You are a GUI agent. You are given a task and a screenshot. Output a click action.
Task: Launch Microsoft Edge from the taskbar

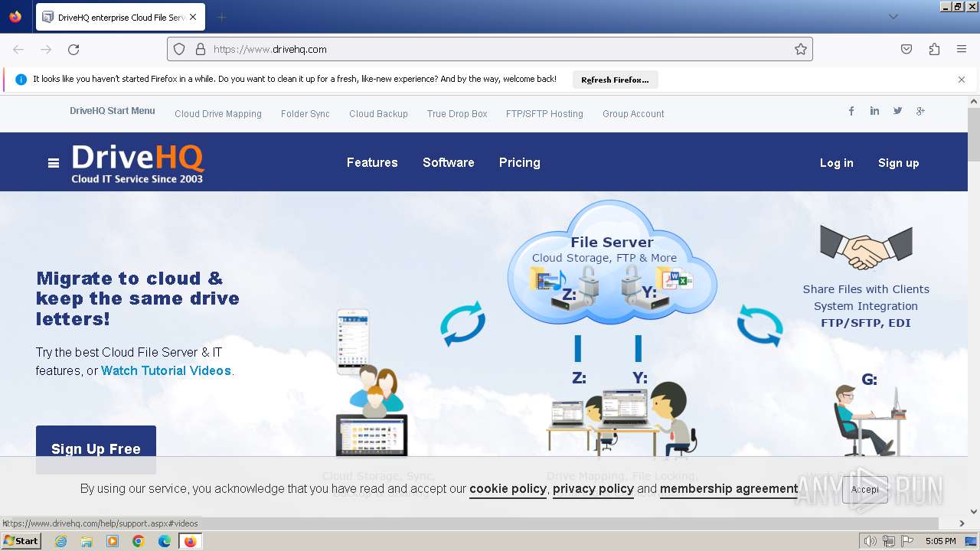click(x=165, y=541)
